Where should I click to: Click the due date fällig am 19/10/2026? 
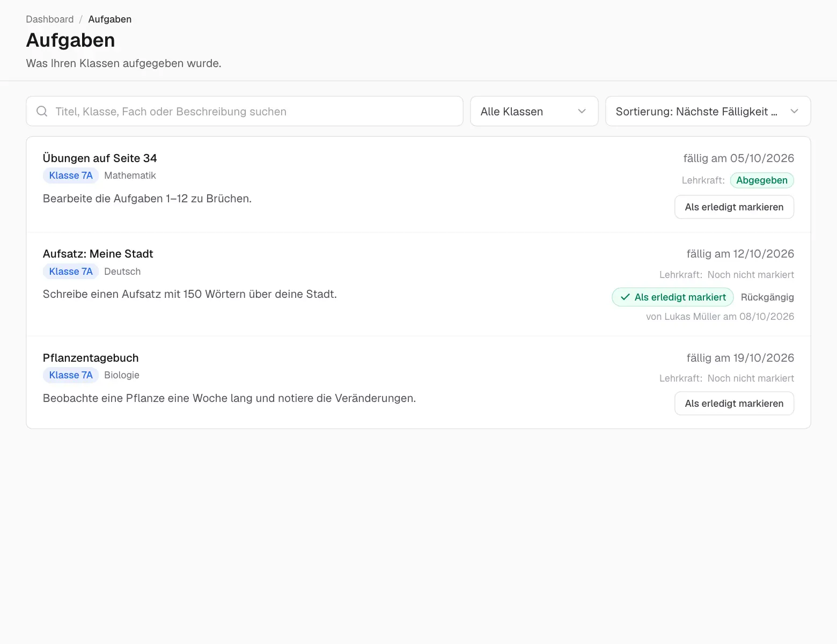[x=740, y=358]
